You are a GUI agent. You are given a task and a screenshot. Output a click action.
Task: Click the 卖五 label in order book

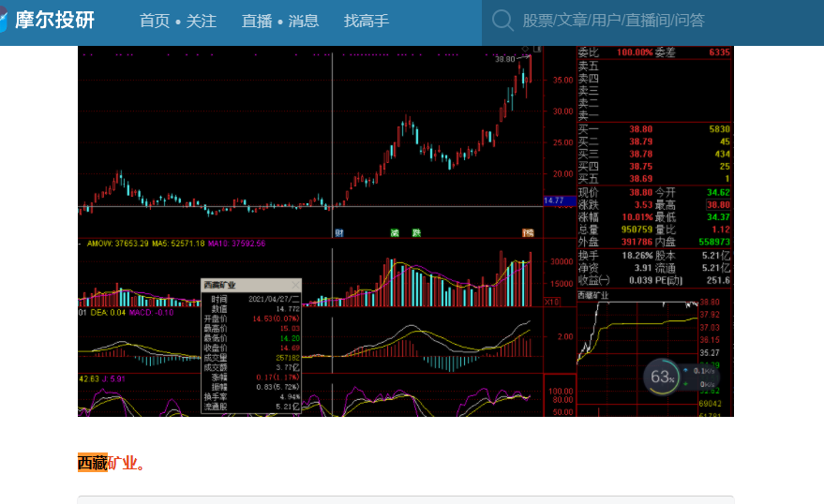point(588,67)
